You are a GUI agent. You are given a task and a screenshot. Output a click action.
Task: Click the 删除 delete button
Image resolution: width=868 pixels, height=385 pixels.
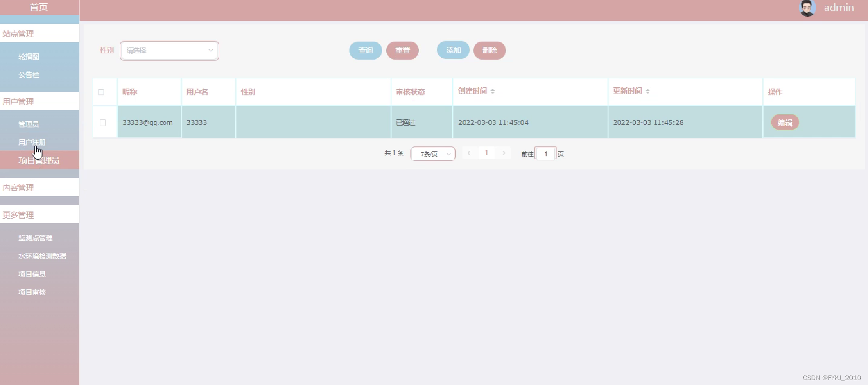[490, 50]
